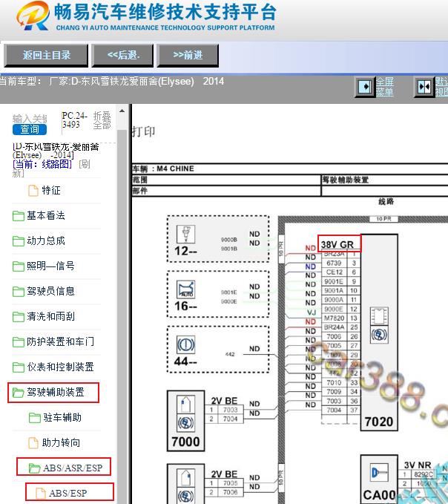
Task: Click the 当前：线路图 link
Action: [42, 164]
